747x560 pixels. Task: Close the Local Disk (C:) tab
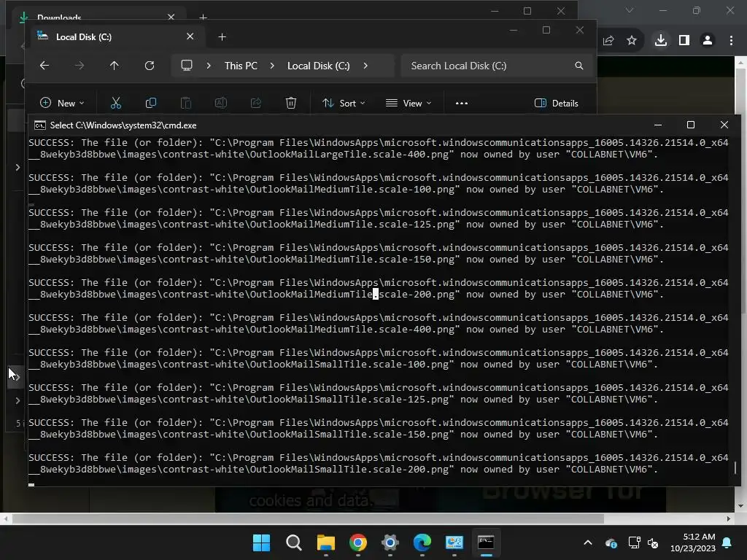point(190,36)
